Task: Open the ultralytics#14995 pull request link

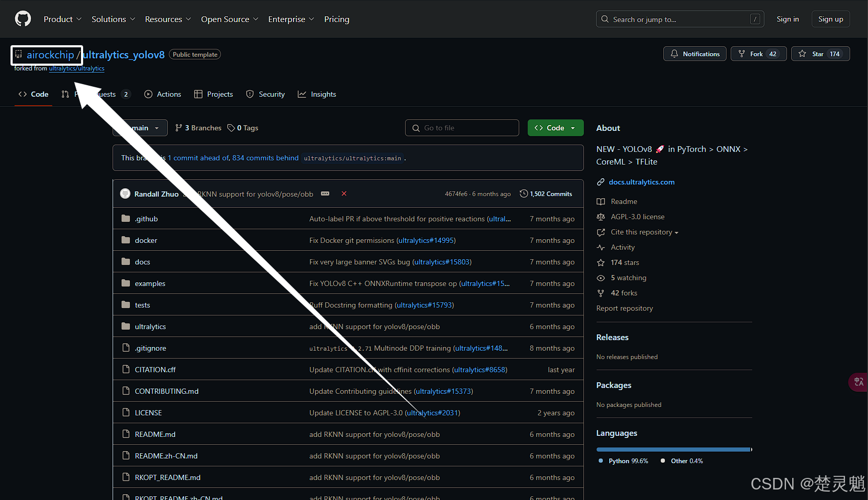Action: coord(426,240)
